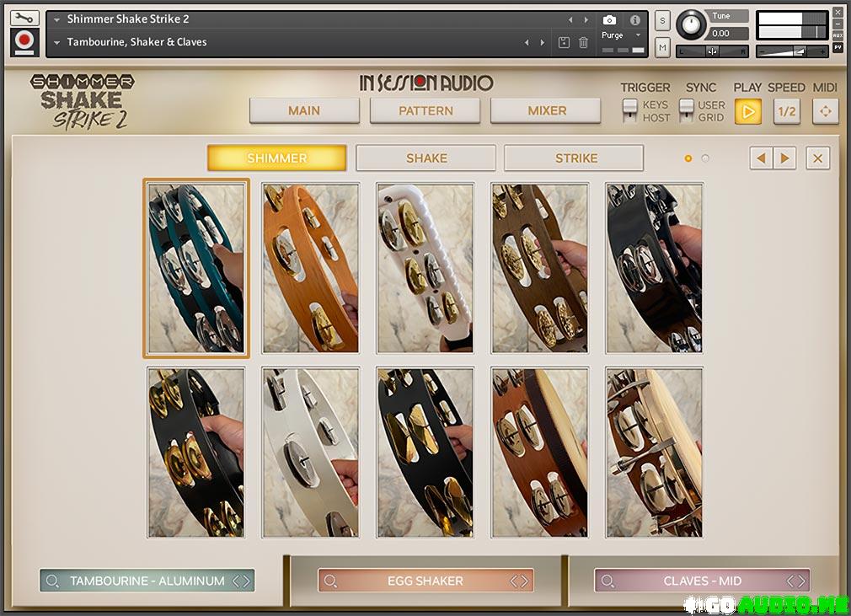
Task: Click the Play triangle button
Action: (748, 111)
